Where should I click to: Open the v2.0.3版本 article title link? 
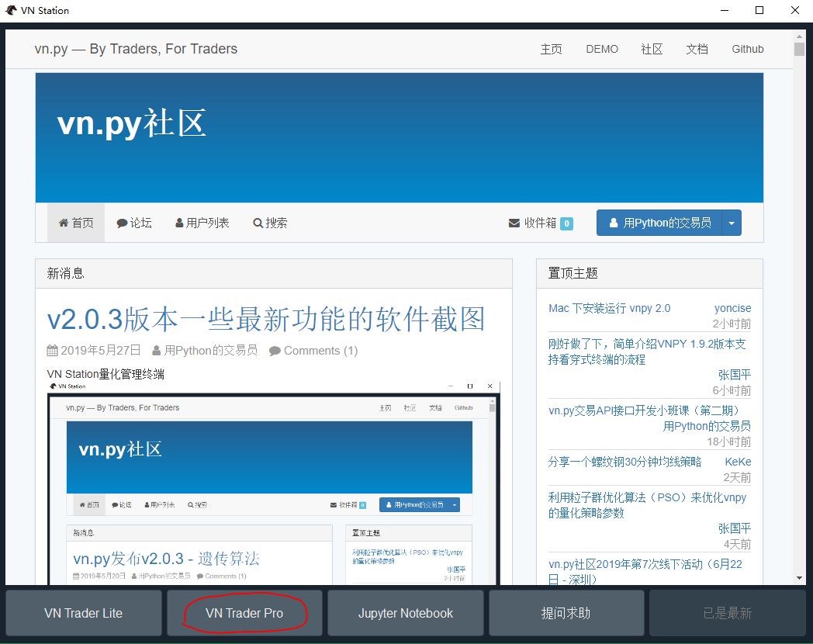tap(264, 318)
